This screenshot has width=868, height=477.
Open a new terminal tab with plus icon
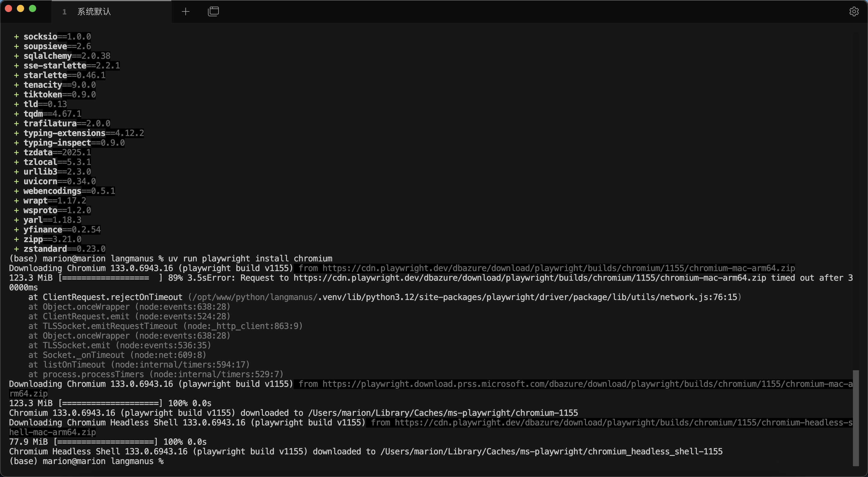(x=186, y=12)
